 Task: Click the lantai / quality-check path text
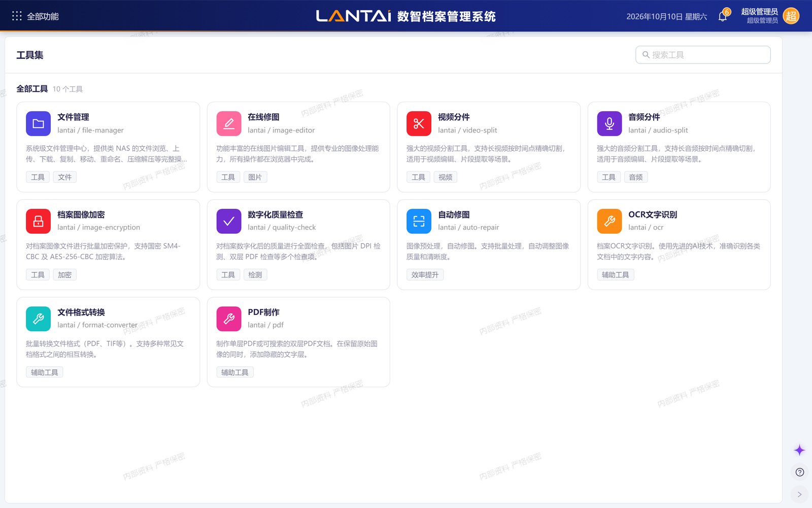point(282,228)
